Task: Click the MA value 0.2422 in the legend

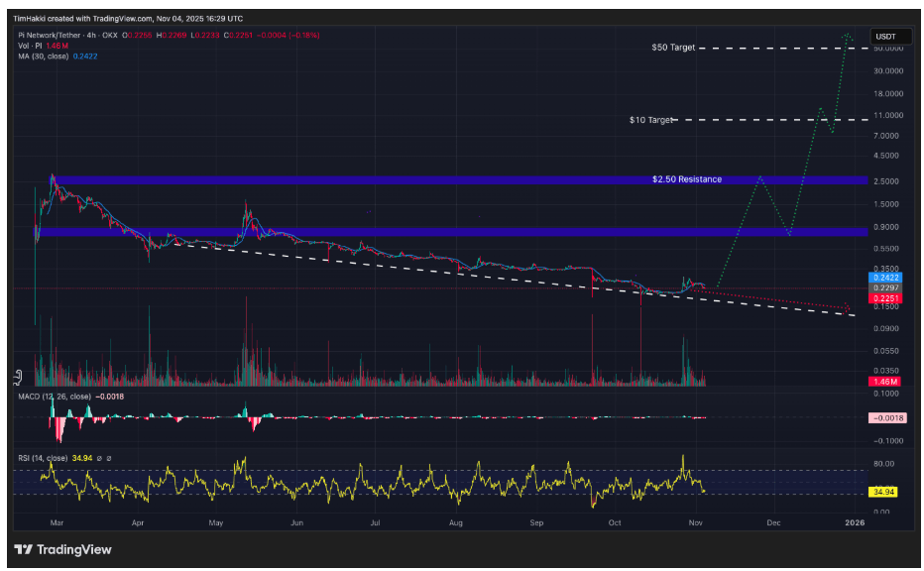Action: coord(85,56)
